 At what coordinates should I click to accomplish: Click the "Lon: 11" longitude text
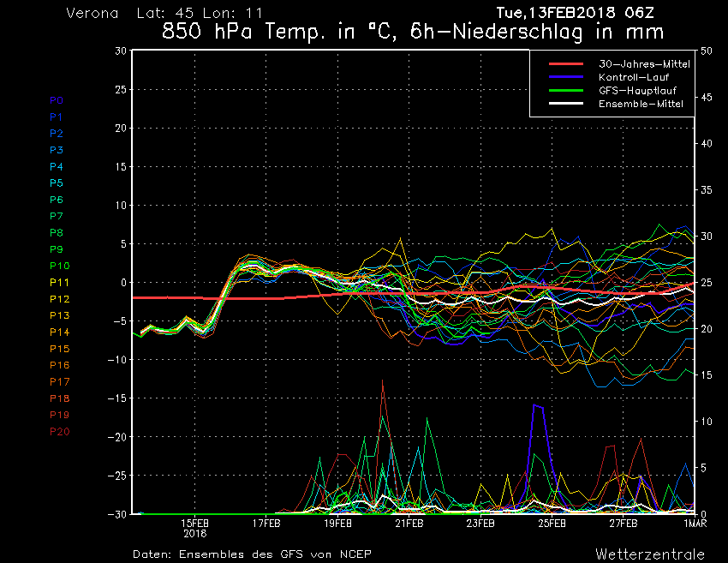coord(233,13)
